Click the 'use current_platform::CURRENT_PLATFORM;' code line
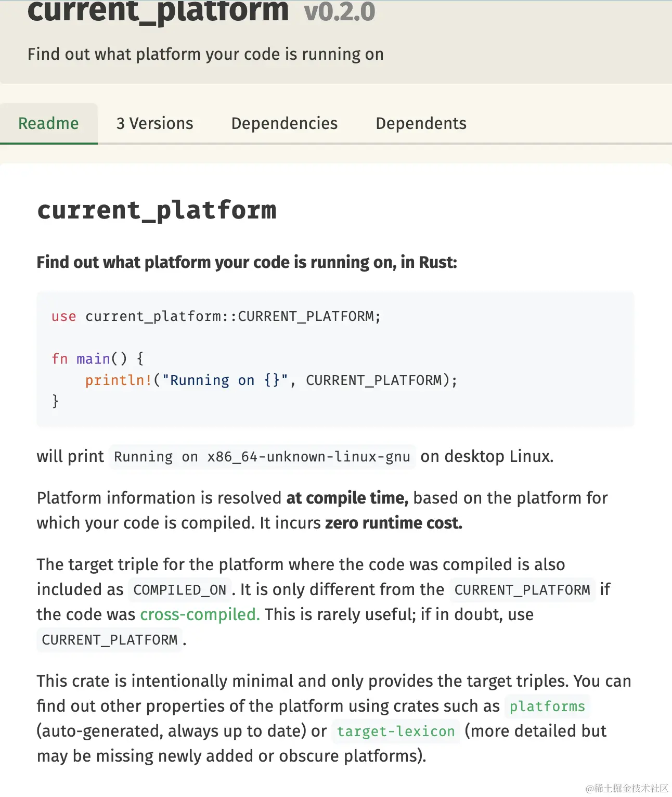Viewport: 672px width, 797px height. [216, 316]
